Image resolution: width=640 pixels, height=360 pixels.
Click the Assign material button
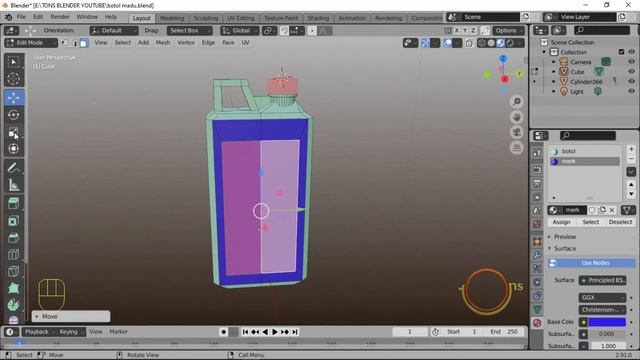pyautogui.click(x=561, y=222)
